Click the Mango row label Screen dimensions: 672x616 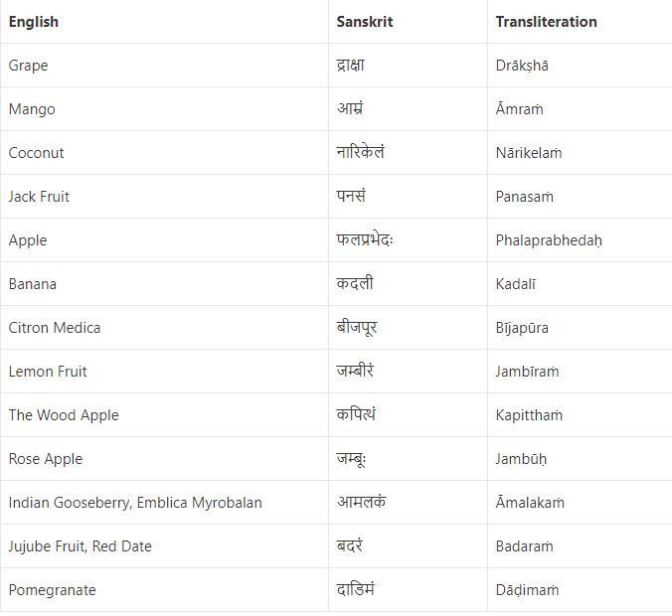coord(32,109)
